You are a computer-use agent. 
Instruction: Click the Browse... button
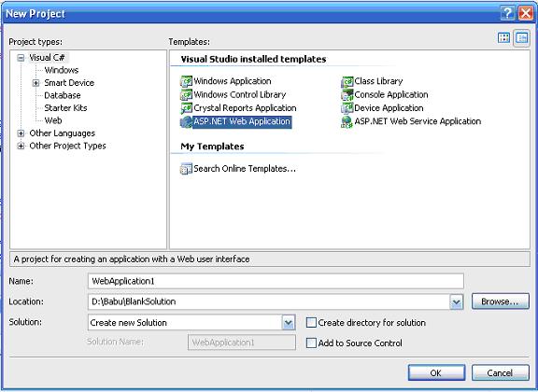(501, 301)
